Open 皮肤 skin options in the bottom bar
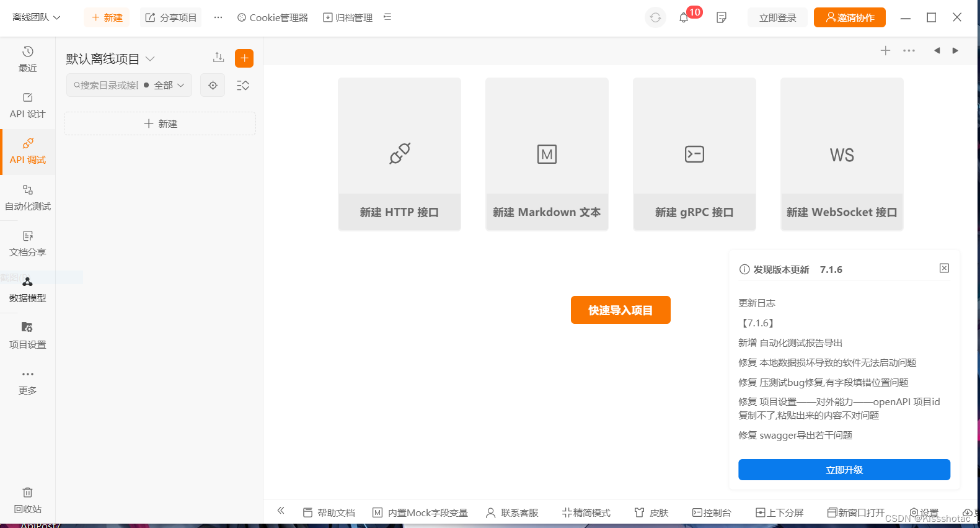The width and height of the screenshot is (980, 528). (x=651, y=512)
